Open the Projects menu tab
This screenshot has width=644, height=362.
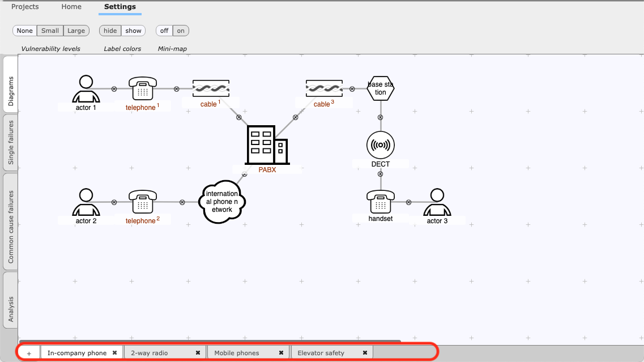coord(25,7)
